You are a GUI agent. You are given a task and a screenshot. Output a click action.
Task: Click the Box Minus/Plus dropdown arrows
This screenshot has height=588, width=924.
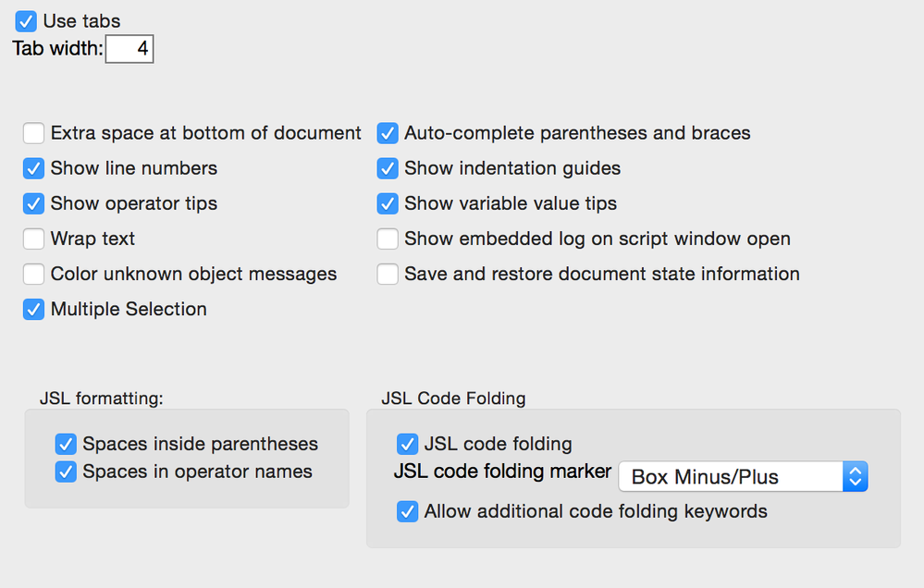(855, 477)
